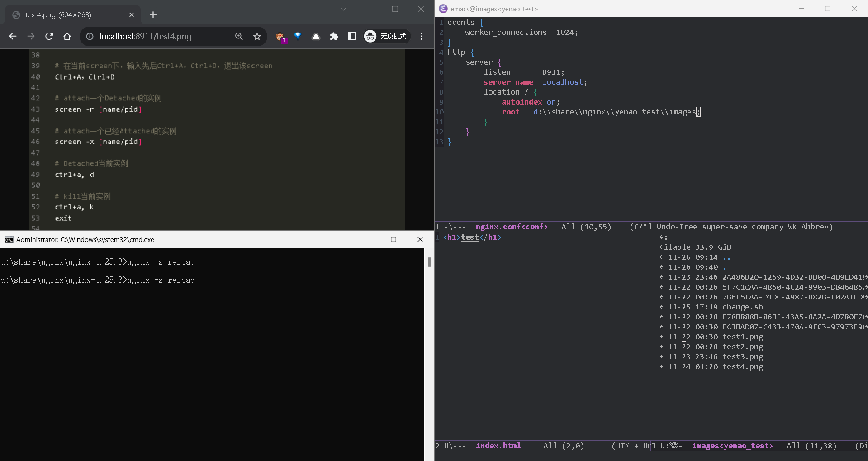Open the E78BB88B-86BF entry in dired
Screen dimensions: 868x461
[794, 317]
